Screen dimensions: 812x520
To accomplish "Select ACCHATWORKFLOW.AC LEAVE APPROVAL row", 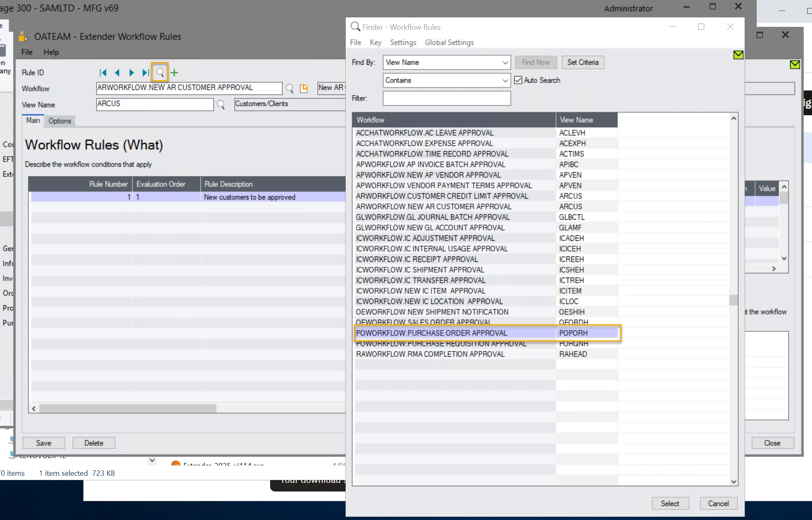I will pyautogui.click(x=486, y=133).
